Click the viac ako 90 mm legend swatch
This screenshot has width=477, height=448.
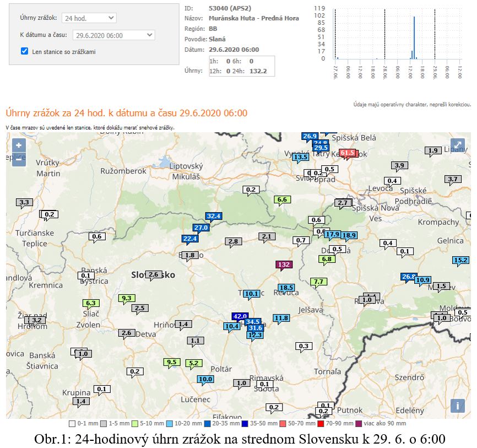(x=359, y=424)
